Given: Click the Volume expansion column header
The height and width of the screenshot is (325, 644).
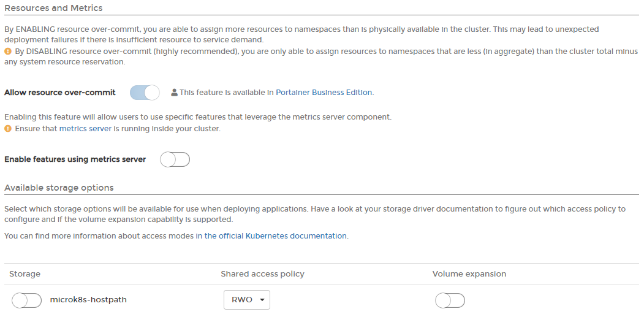Looking at the screenshot, I should click(x=469, y=274).
